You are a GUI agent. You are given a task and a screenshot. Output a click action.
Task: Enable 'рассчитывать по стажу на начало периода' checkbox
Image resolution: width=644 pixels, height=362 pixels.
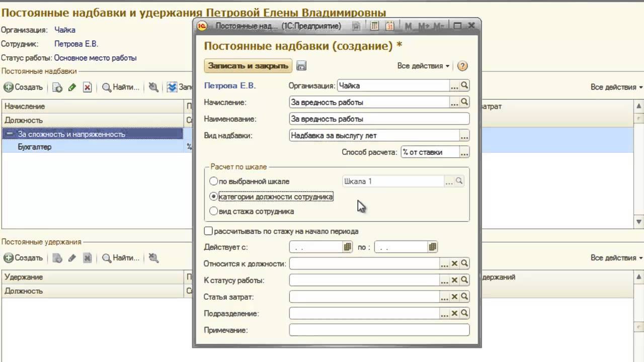click(x=208, y=231)
